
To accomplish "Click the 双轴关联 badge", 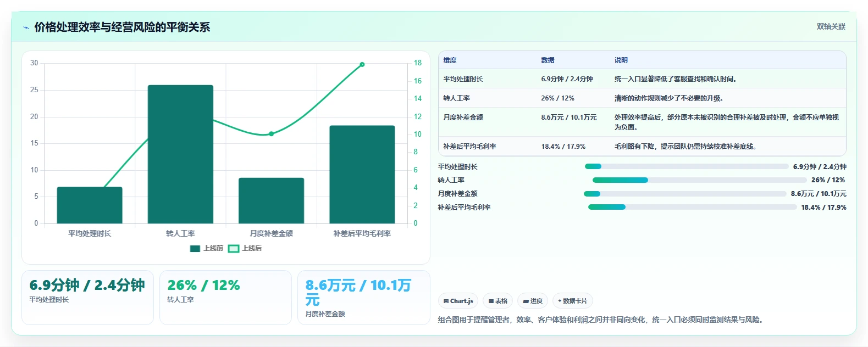I will pos(831,26).
